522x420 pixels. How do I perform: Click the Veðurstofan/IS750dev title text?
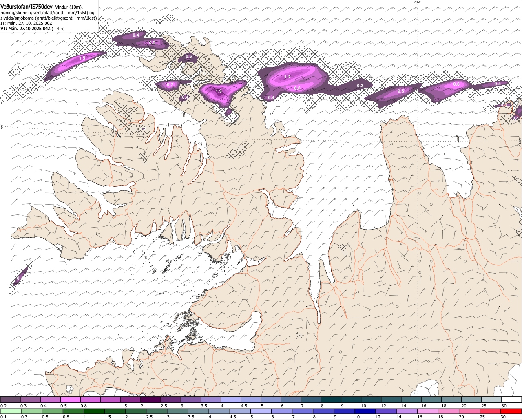pyautogui.click(x=27, y=7)
